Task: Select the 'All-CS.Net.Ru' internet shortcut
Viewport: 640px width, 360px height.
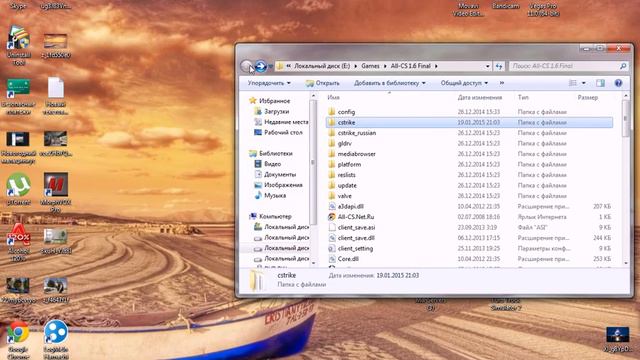Action: coord(356,217)
